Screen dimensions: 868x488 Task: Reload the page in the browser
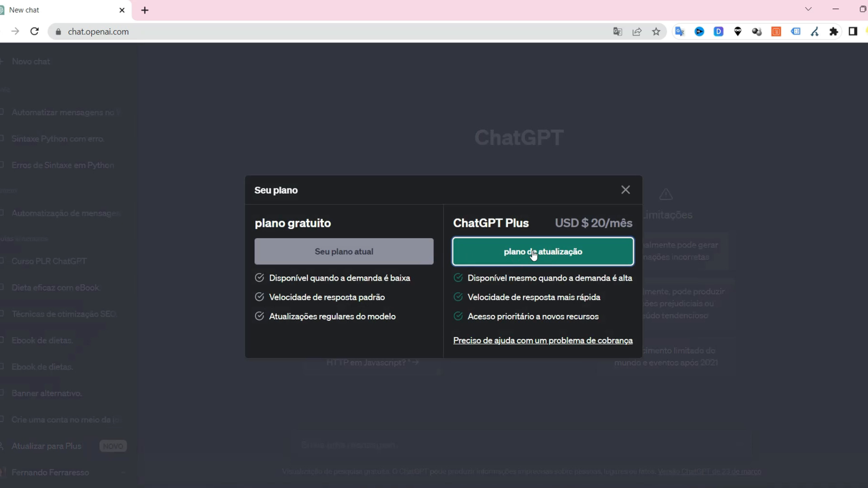click(34, 31)
